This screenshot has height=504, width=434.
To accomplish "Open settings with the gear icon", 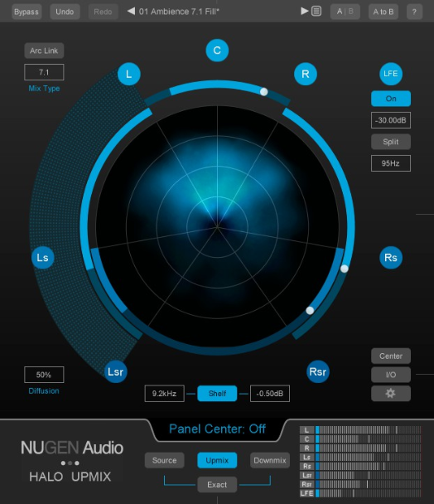I will 391,394.
